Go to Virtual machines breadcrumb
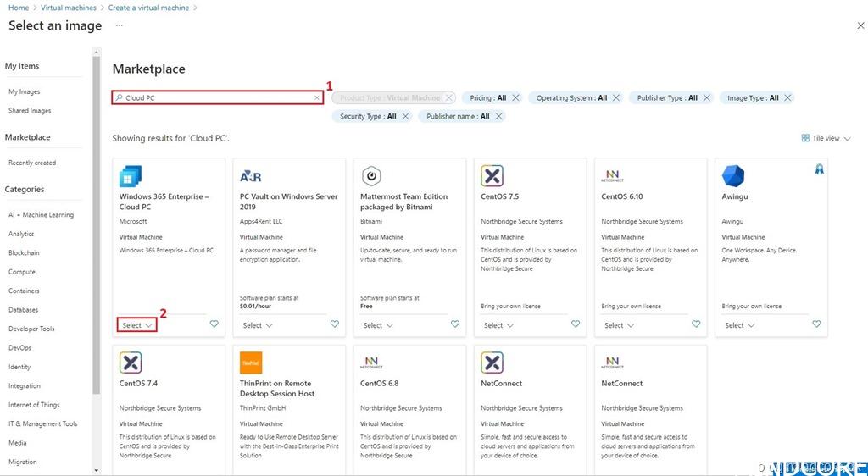Image resolution: width=868 pixels, height=476 pixels. (x=69, y=8)
